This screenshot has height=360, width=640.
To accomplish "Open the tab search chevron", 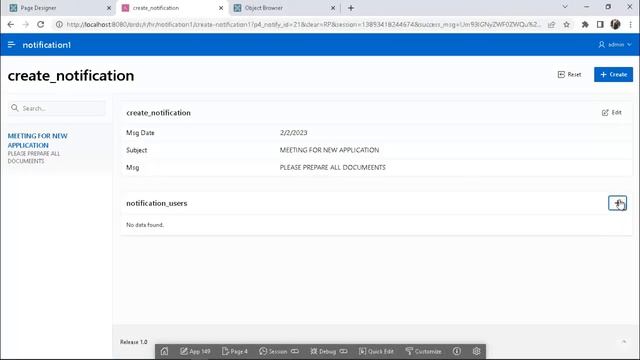I will [x=565, y=7].
